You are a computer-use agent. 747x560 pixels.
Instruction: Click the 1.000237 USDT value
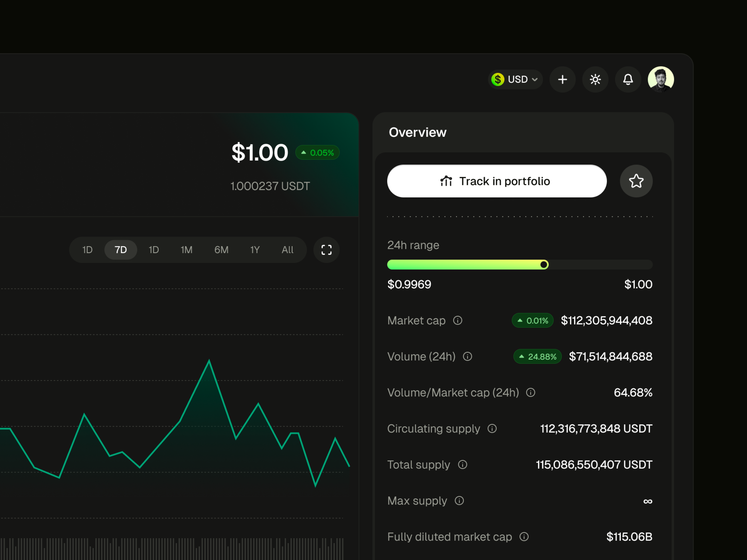270,186
